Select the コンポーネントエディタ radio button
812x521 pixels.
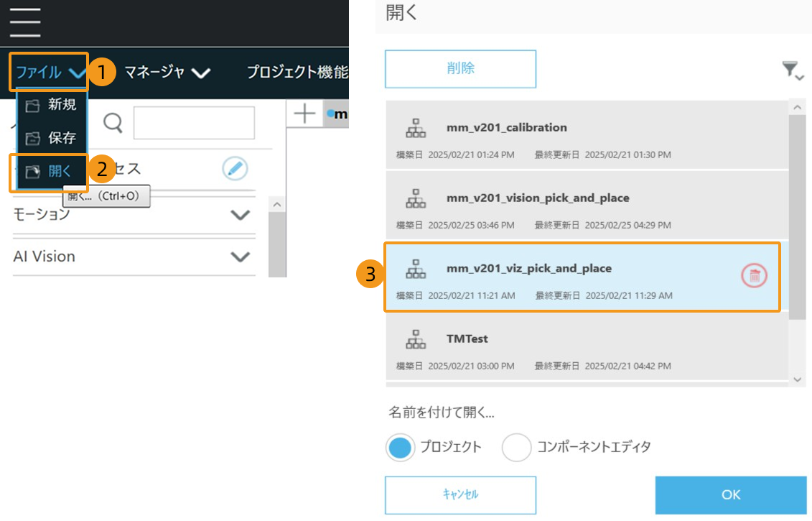pyautogui.click(x=516, y=447)
